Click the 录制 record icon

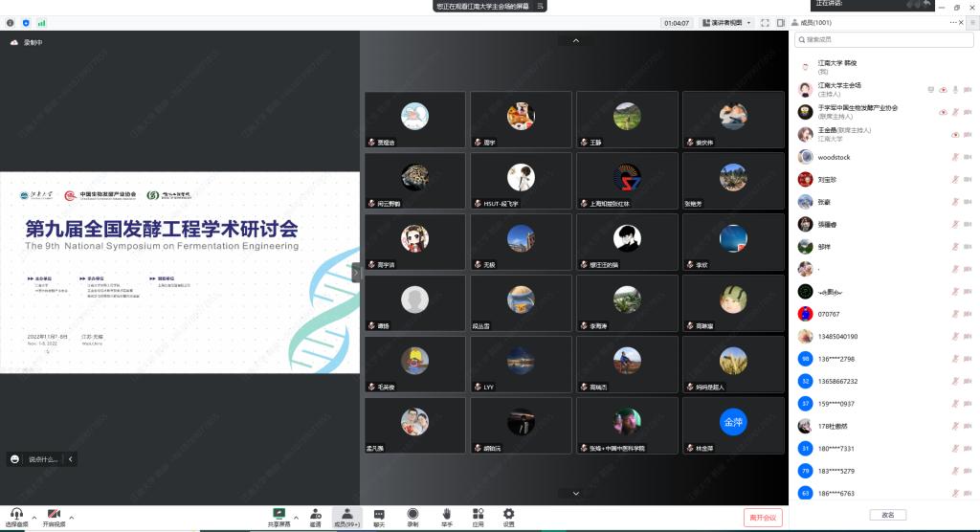(x=412, y=516)
